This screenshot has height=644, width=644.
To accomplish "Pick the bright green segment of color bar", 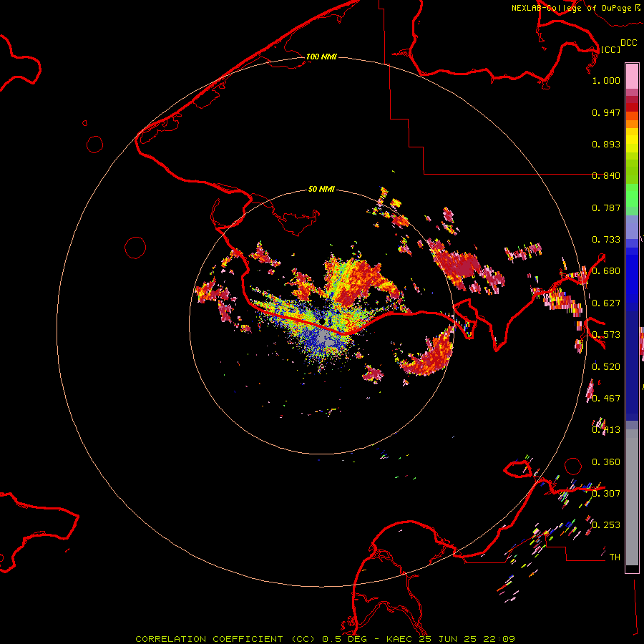I will (632, 195).
